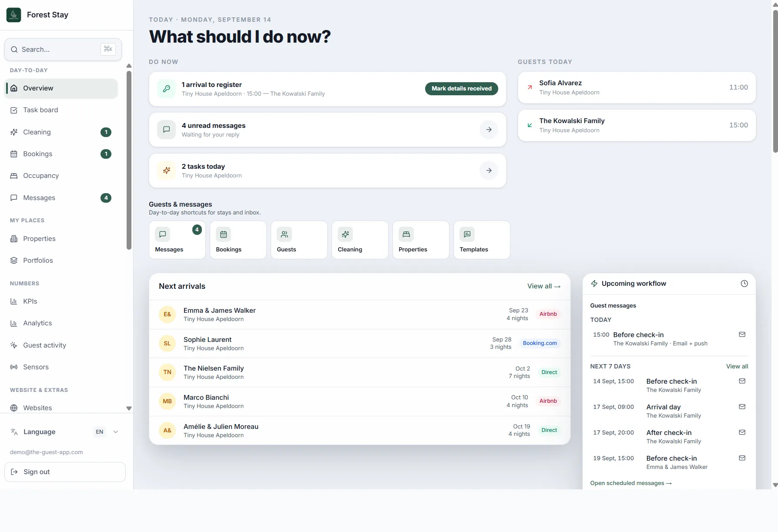
Task: Open Occupancy in the sidebar
Action: 61,176
